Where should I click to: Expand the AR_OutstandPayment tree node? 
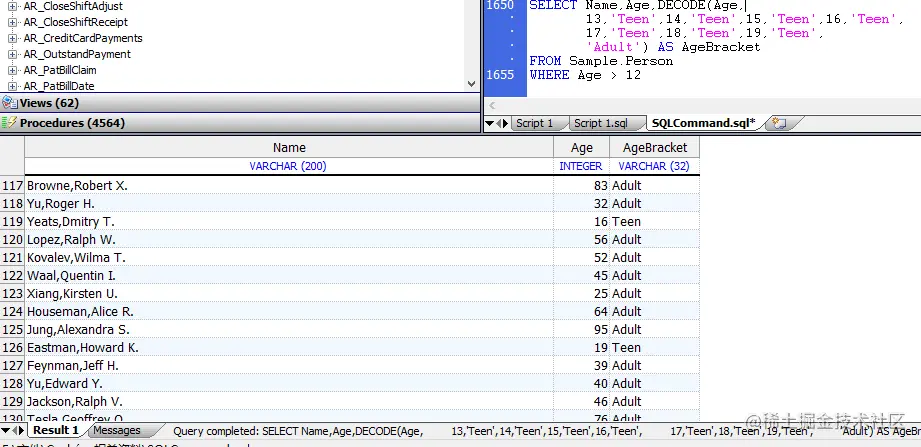click(12, 54)
